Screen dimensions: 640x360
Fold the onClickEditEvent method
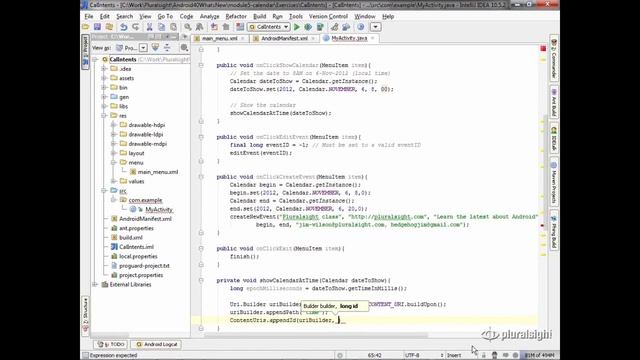[201, 137]
